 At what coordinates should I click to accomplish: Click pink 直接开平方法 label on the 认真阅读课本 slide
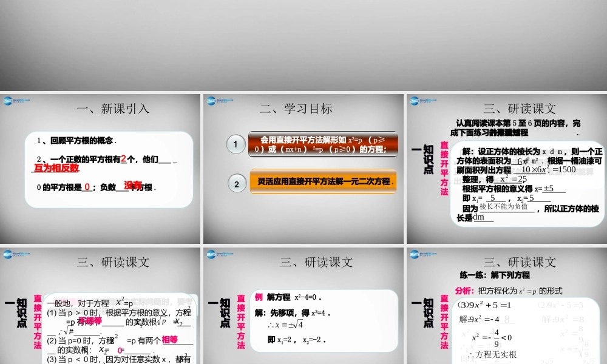[444, 168]
